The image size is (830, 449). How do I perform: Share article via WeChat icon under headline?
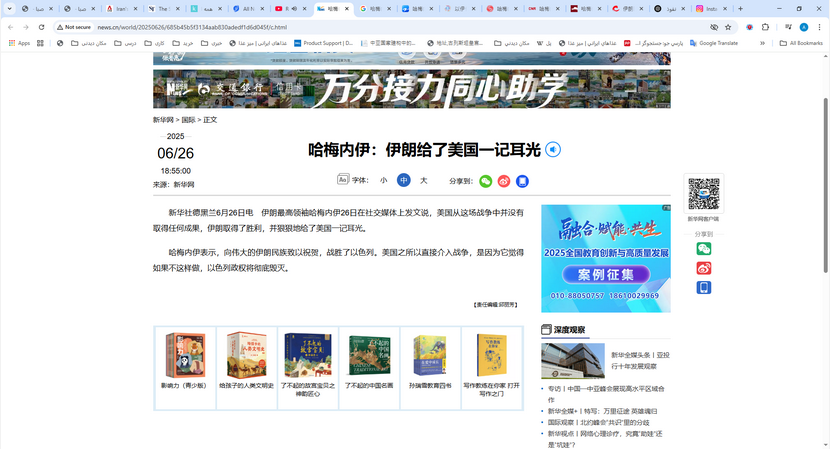pos(486,181)
